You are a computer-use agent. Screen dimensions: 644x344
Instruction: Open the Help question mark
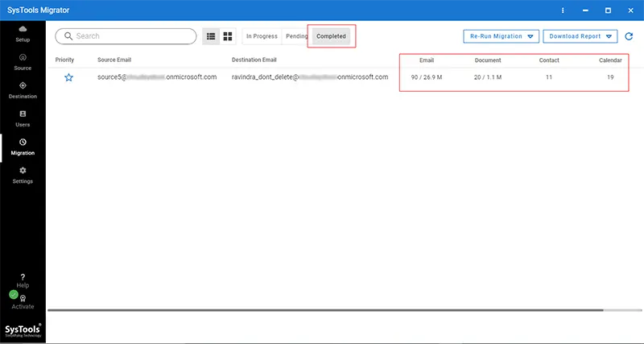[23, 281]
